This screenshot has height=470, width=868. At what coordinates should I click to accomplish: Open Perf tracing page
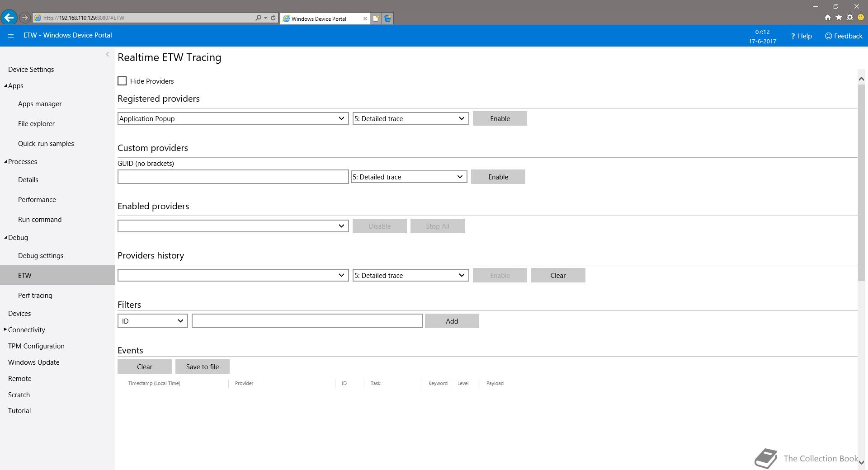(x=35, y=295)
